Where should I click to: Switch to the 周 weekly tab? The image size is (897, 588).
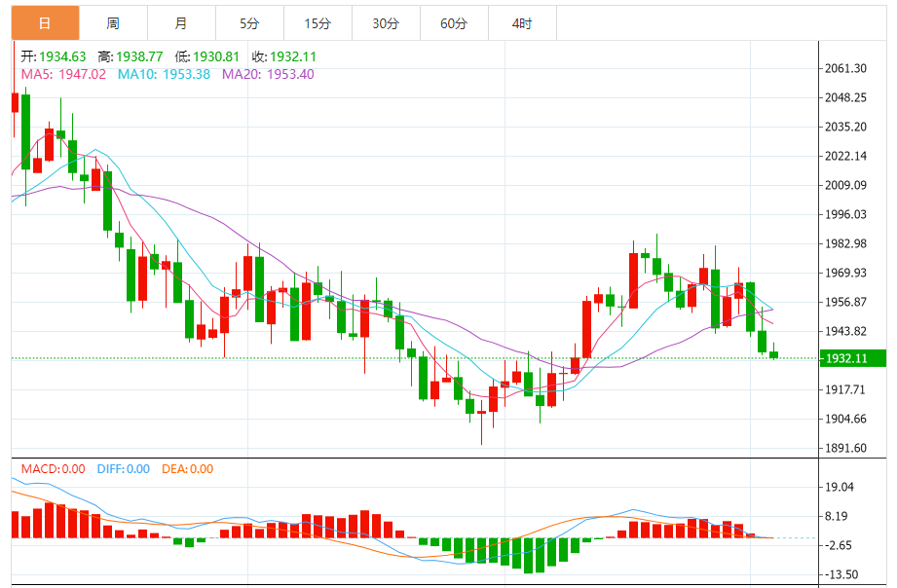coord(113,23)
